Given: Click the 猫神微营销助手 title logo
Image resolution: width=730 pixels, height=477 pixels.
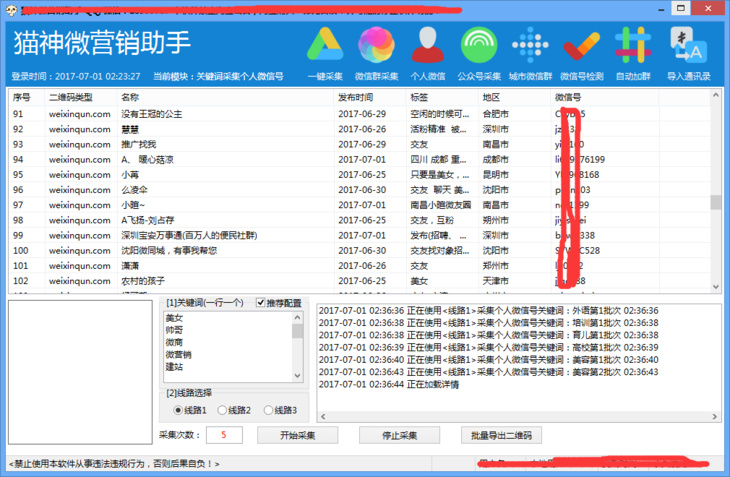Looking at the screenshot, I should pos(102,42).
